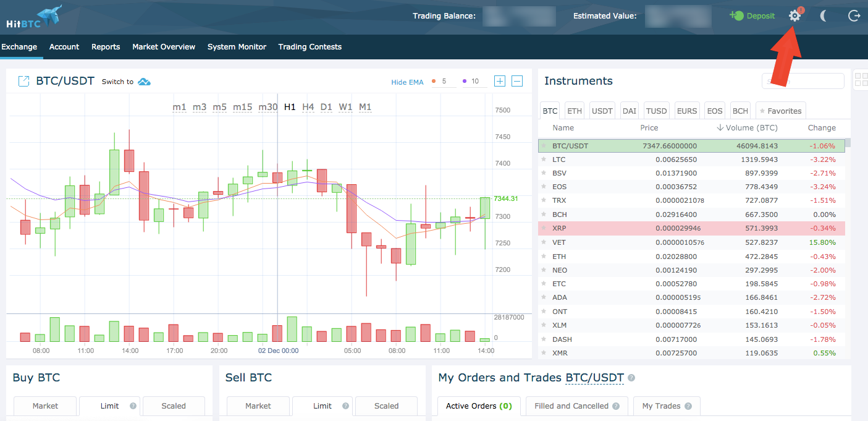
Task: Open System Monitor
Action: [x=237, y=47]
